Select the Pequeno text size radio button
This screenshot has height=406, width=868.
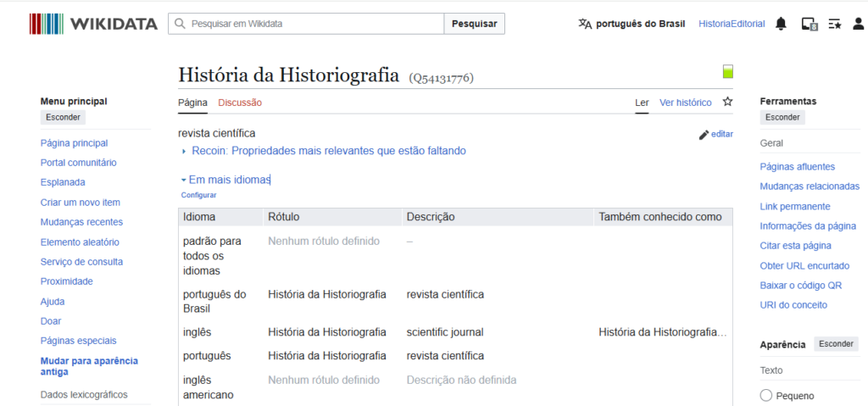coord(766,396)
